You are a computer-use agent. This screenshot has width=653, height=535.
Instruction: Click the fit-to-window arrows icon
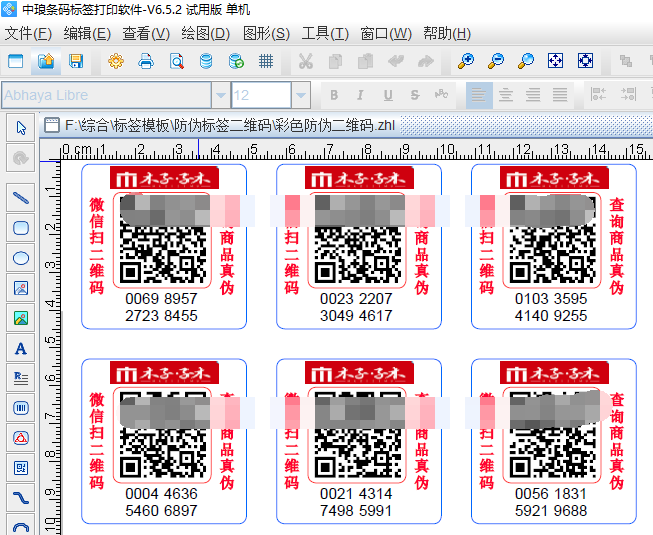click(556, 61)
